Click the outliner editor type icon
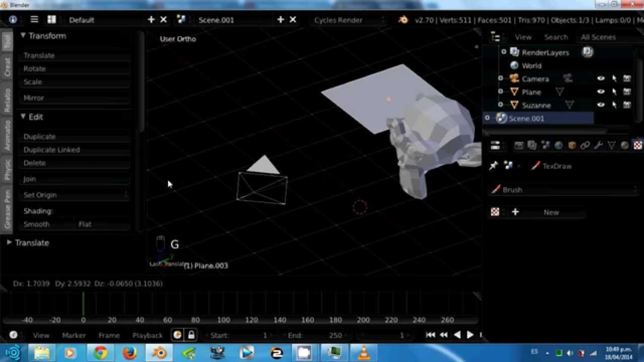This screenshot has height=362, width=644. (496, 37)
